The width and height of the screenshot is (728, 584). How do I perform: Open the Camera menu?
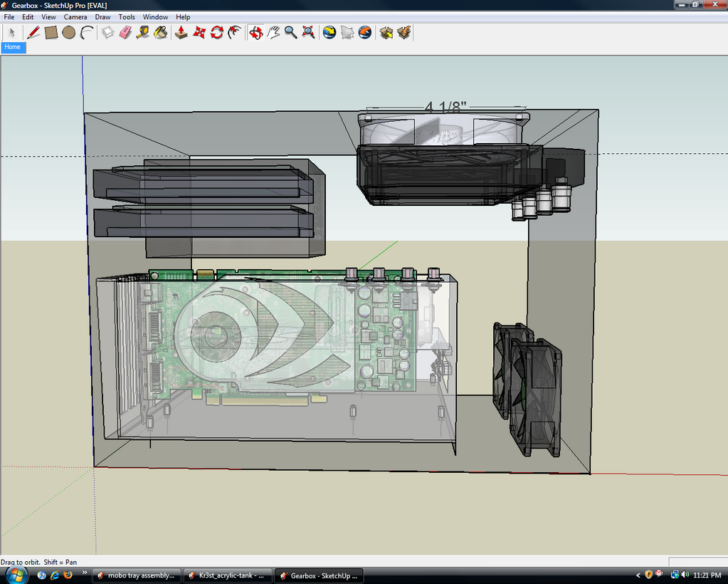tap(75, 16)
